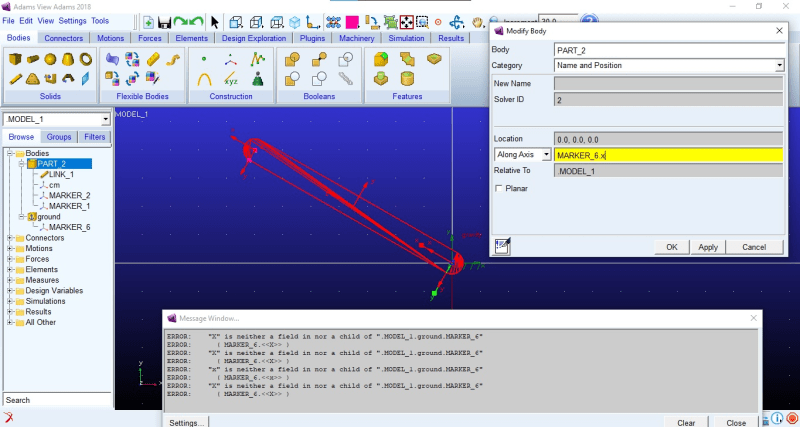The width and height of the screenshot is (800, 427).
Task: Click Apply in Modify Body dialog
Action: click(708, 247)
